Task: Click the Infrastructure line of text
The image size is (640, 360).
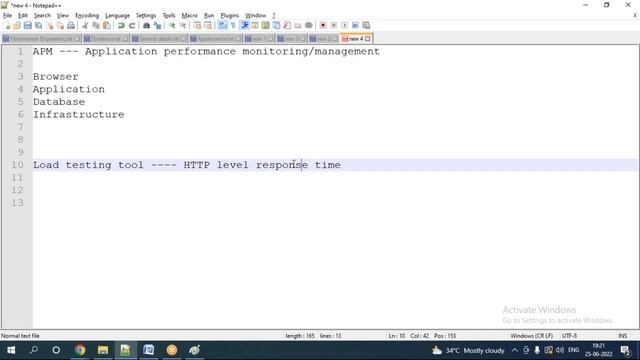Action: pos(78,115)
